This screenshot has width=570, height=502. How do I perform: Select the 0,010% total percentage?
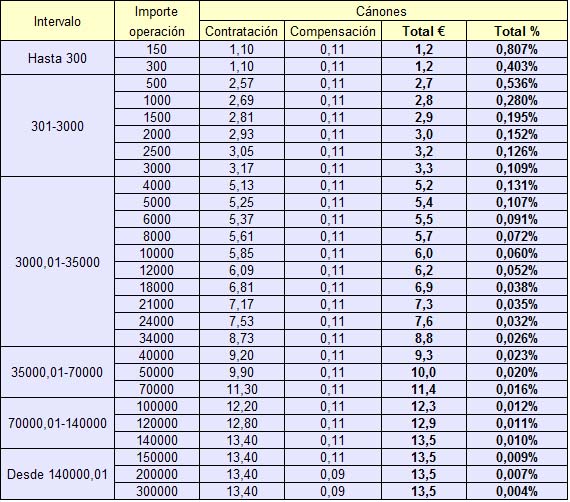click(x=517, y=440)
